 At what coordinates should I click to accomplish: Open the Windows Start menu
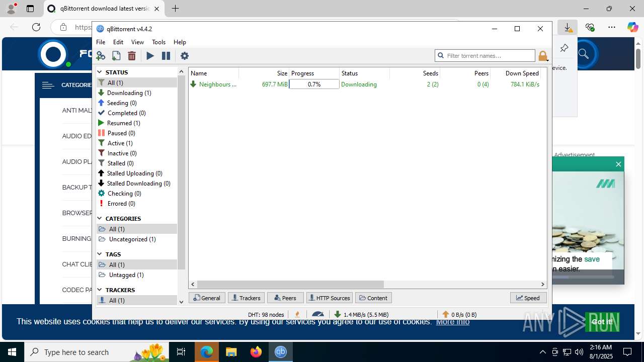click(x=12, y=352)
